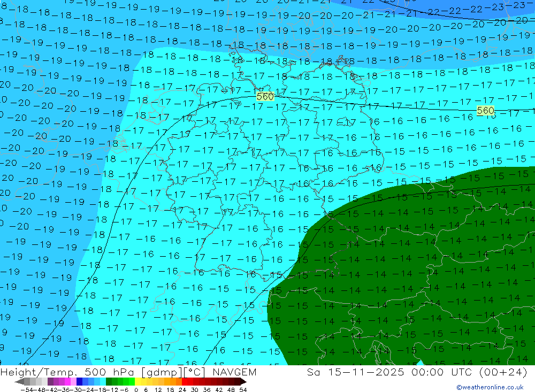Click the '[gdmp]' unit label in the title

pos(162,372)
